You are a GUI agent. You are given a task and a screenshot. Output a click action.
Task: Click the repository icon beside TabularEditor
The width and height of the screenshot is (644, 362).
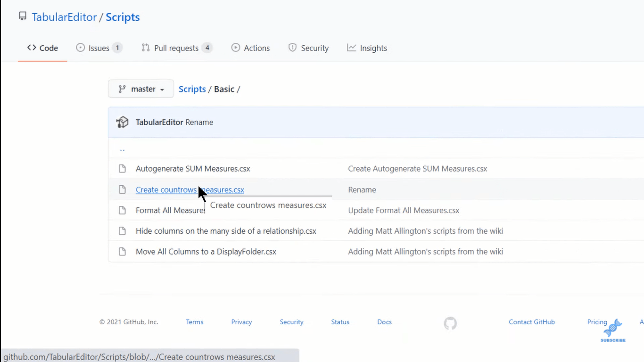pos(22,16)
